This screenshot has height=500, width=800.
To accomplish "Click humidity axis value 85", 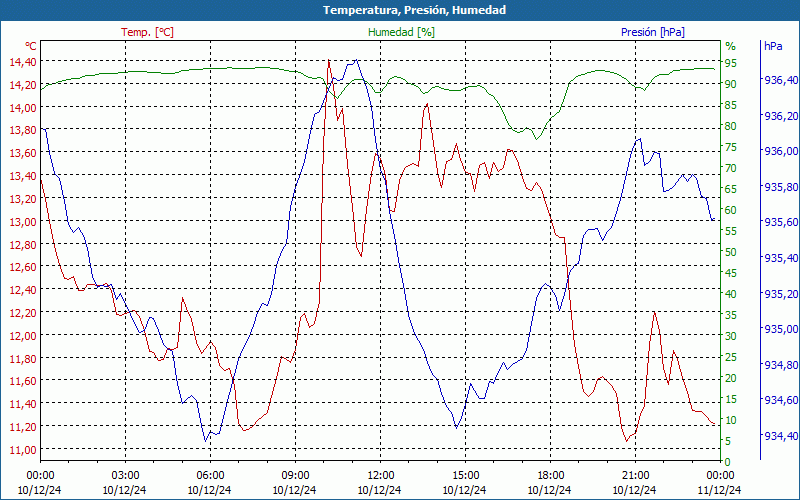I will pos(731,105).
